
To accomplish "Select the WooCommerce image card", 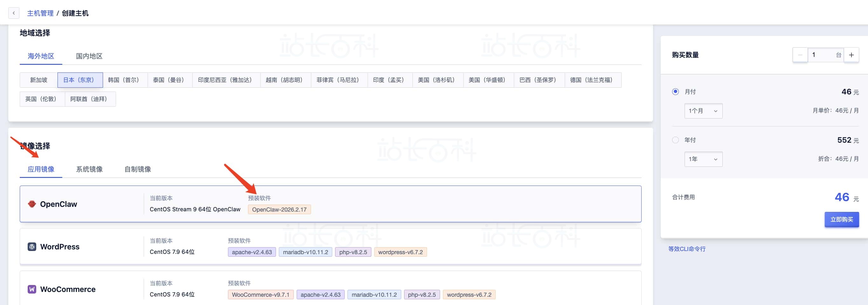I will tap(330, 288).
